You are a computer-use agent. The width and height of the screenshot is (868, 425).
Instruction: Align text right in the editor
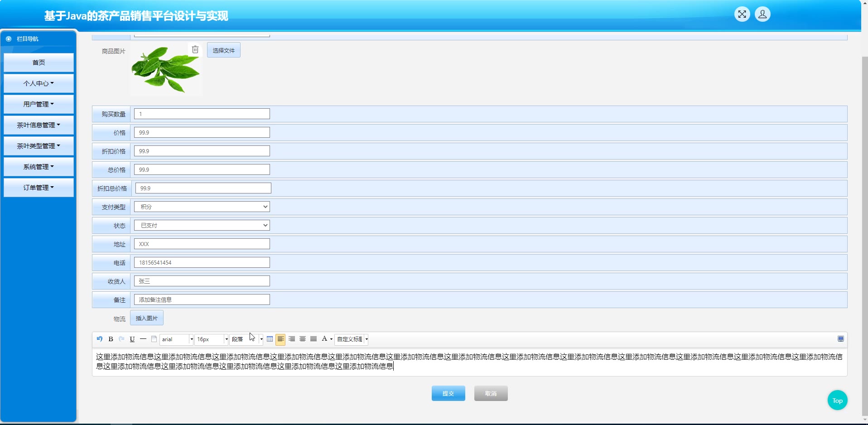292,339
